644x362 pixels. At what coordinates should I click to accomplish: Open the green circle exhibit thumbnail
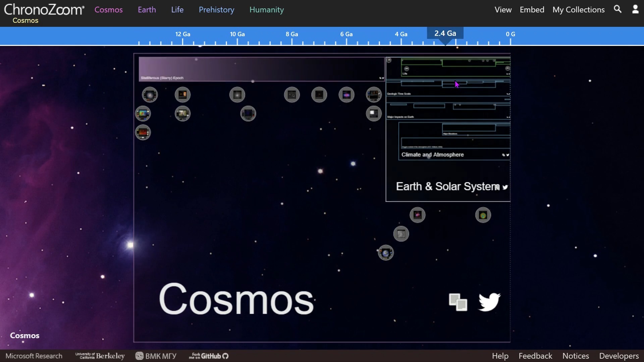483,215
